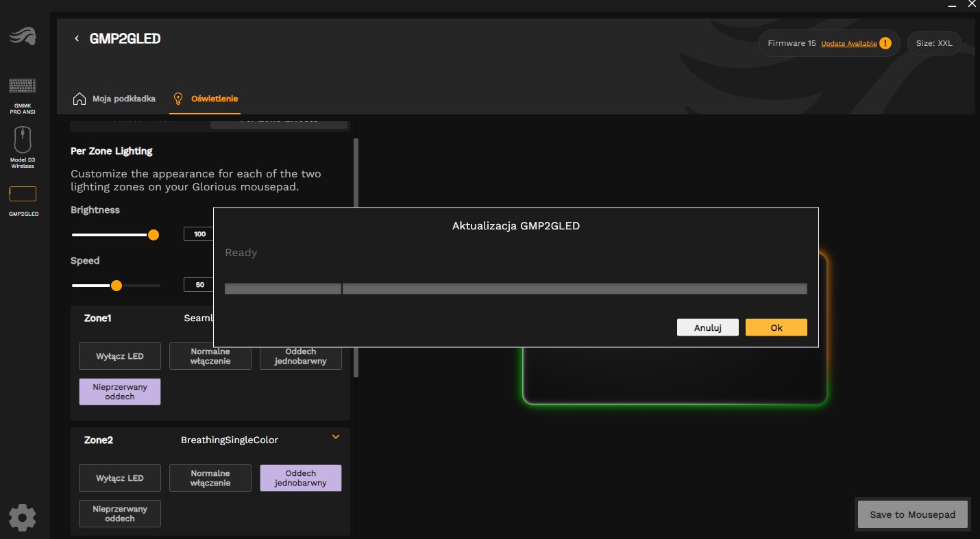
Task: Click the Brightness slider handle
Action: coord(154,235)
